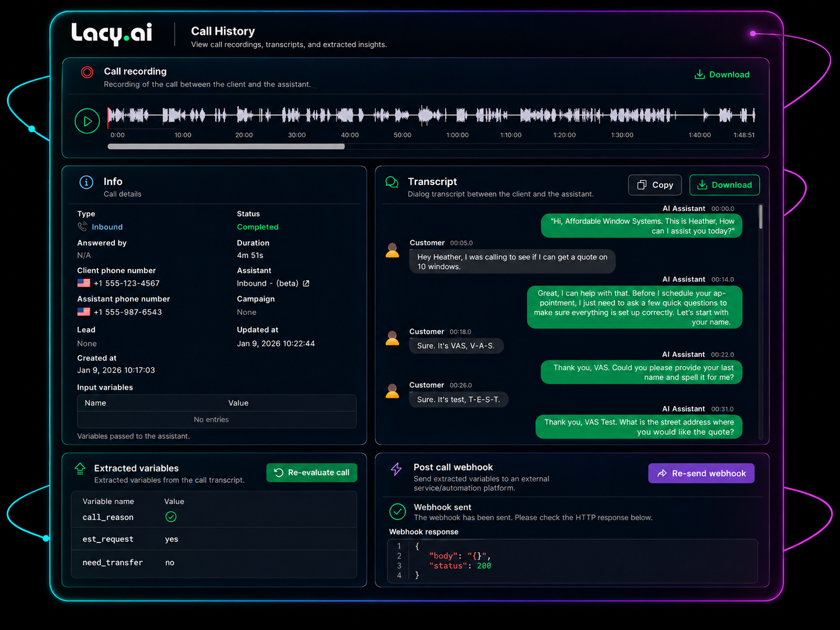The height and width of the screenshot is (630, 840).
Task: Click client phone number +1 555-123-4567
Action: point(126,283)
